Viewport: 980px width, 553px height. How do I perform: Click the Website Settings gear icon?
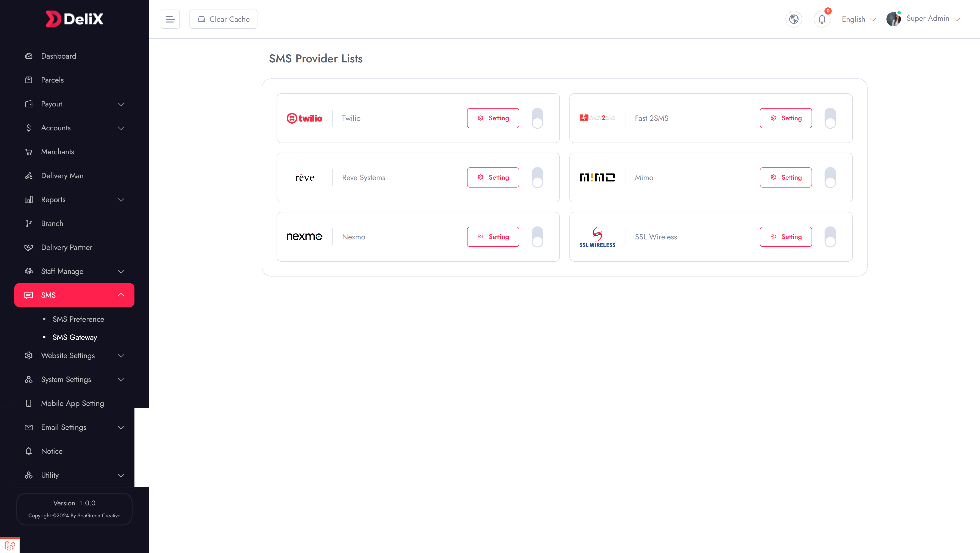[28, 356]
